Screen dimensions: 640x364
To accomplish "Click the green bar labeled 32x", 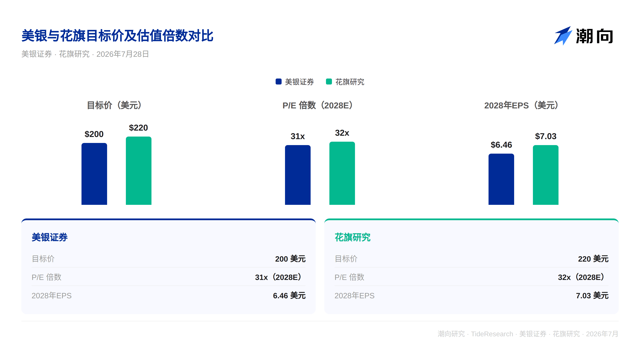I will [342, 173].
